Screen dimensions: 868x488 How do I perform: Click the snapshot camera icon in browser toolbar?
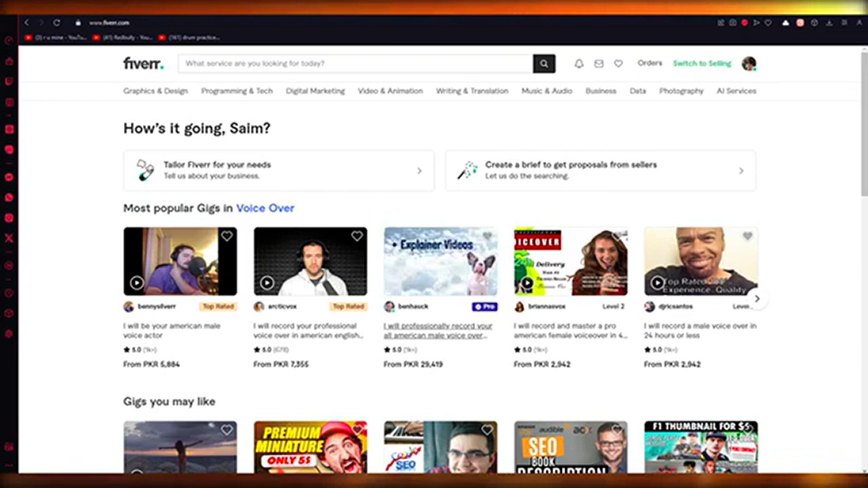coord(732,23)
